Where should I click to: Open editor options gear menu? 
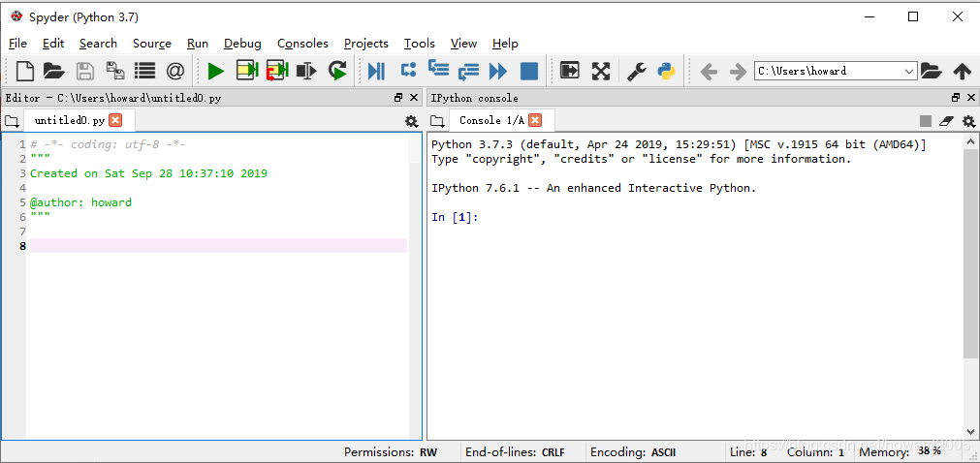tap(411, 121)
